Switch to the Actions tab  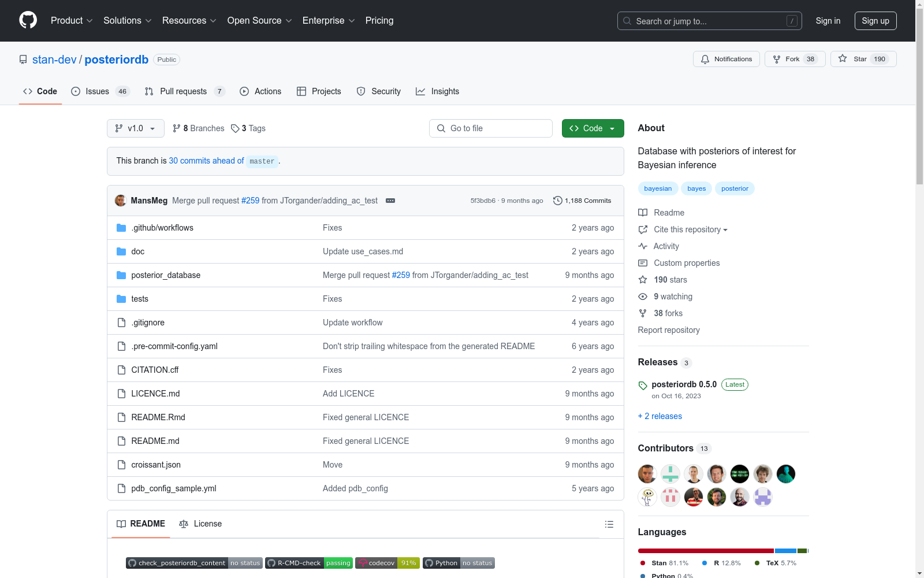[x=260, y=91]
